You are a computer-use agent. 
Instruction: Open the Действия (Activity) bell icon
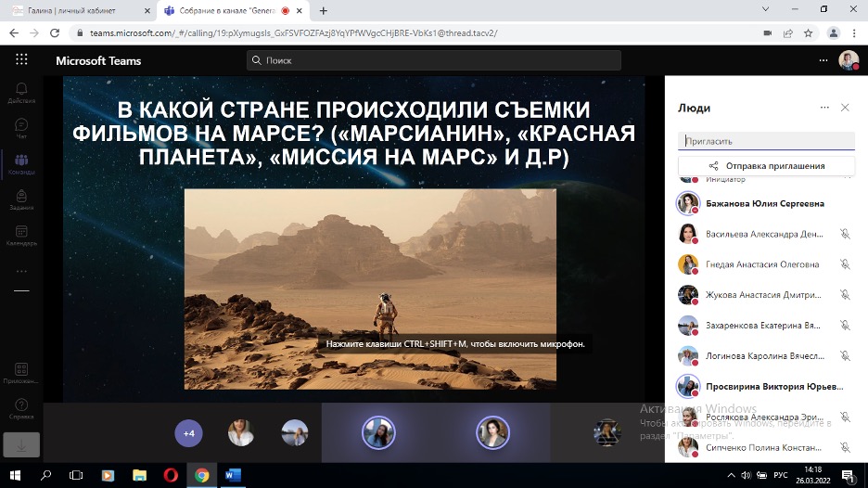21,92
